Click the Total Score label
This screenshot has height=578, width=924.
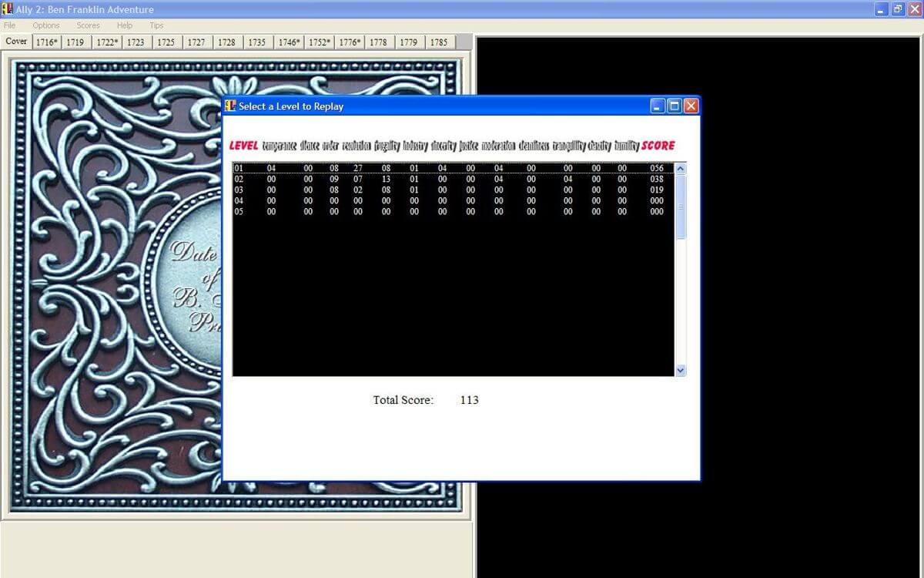pos(403,400)
